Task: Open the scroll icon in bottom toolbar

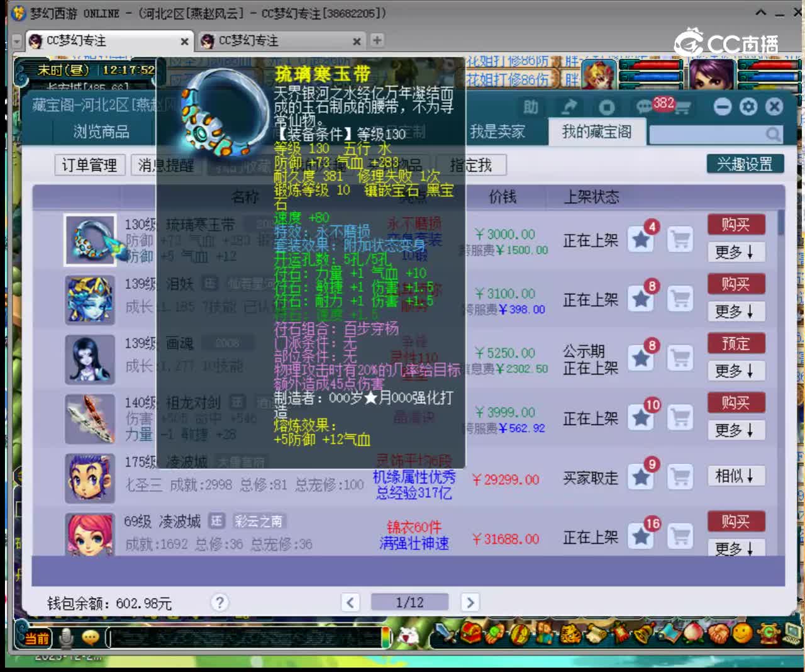Action: pyautogui.click(x=595, y=633)
